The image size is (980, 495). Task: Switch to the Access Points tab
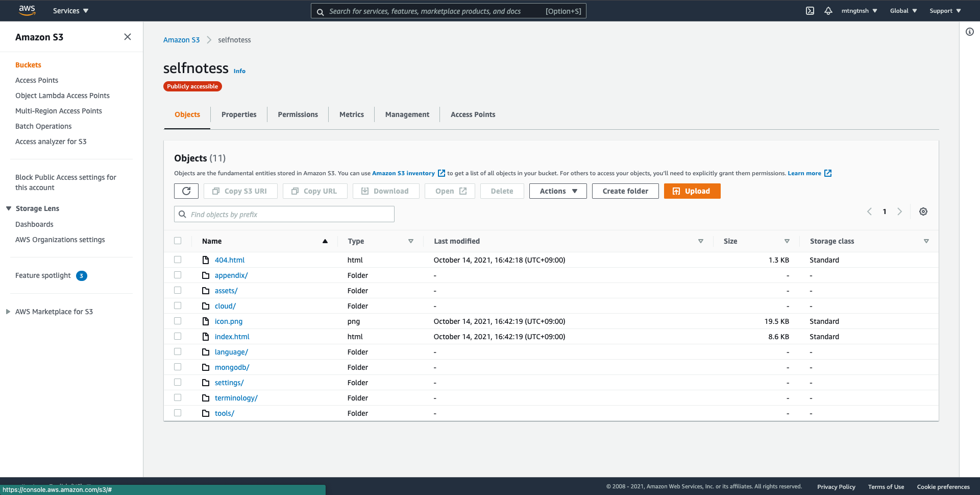coord(473,114)
